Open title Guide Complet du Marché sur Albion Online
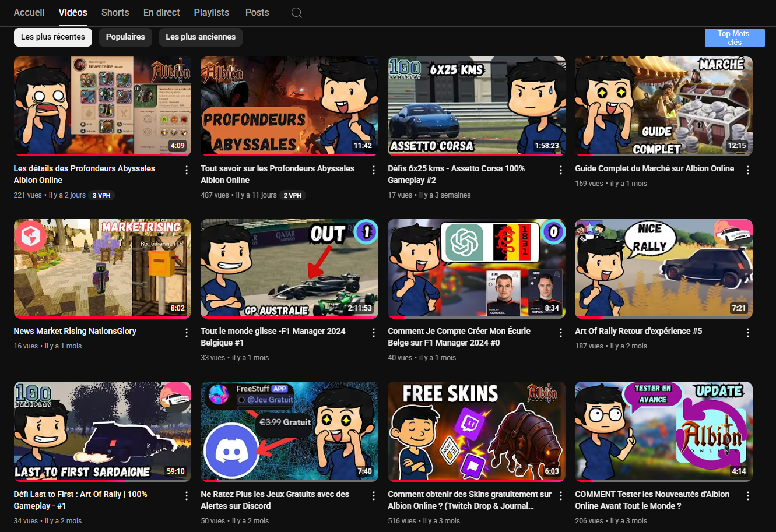 click(654, 168)
